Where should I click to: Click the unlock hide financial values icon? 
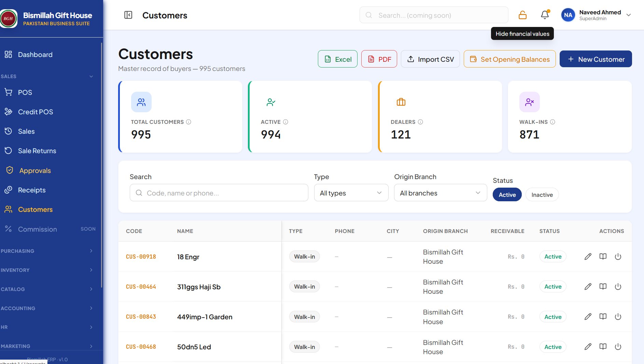522,15
